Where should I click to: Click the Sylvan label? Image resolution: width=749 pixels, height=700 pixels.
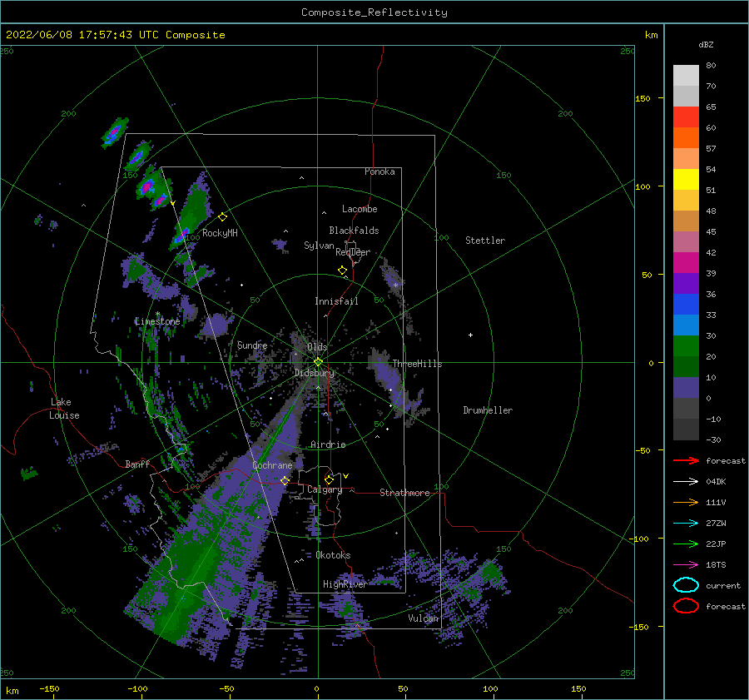319,246
